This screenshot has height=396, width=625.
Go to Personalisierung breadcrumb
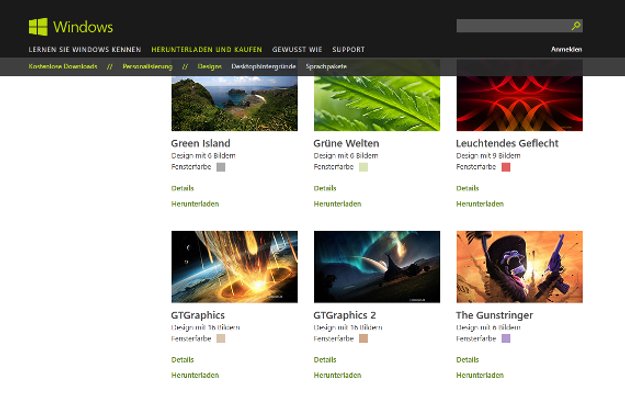click(147, 67)
